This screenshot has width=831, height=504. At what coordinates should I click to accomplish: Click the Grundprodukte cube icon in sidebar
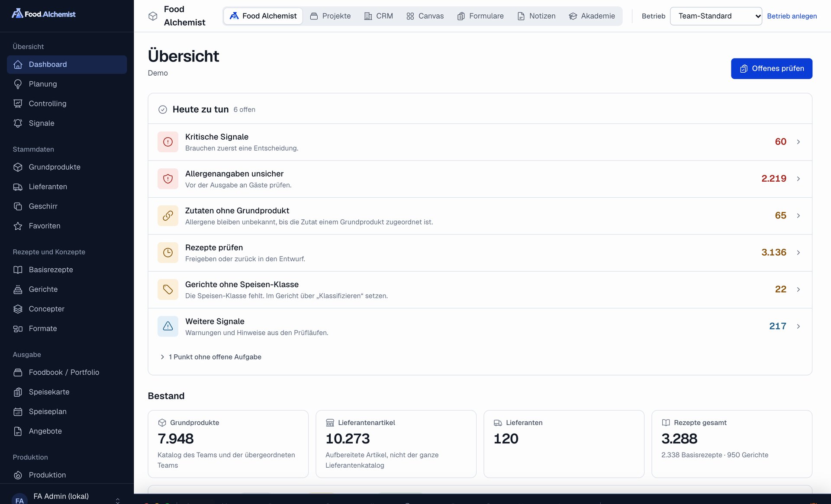(x=18, y=167)
